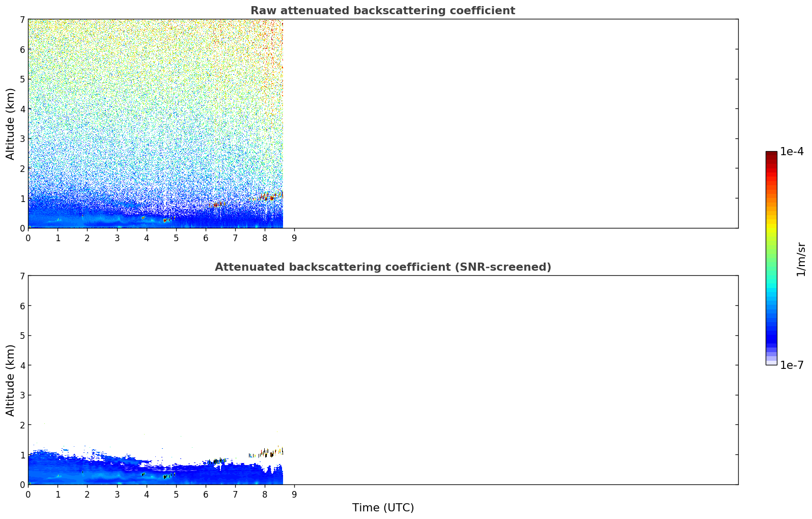Click the red cloud streak near hour 8 in the raw plot
This screenshot has width=812, height=519.
[270, 196]
